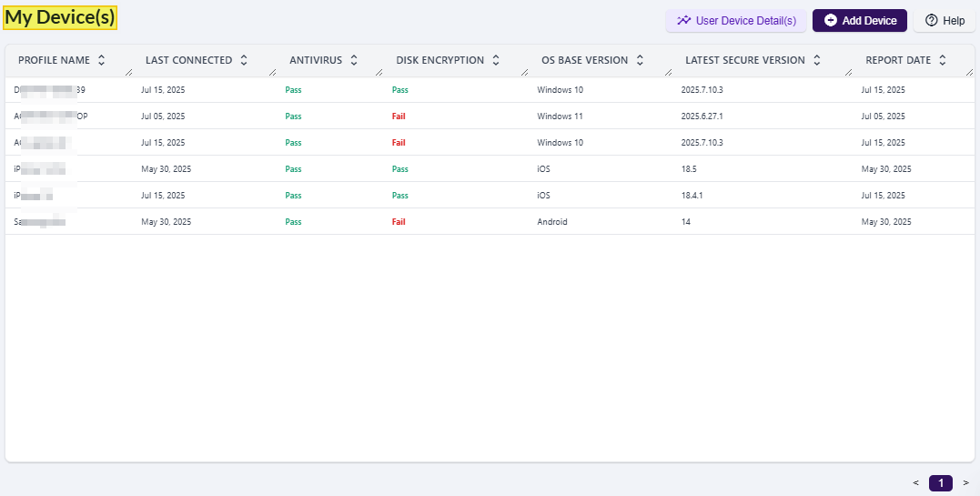Viewport: 980px width, 496px height.
Task: Sort by Report Date column arrows
Action: [943, 60]
